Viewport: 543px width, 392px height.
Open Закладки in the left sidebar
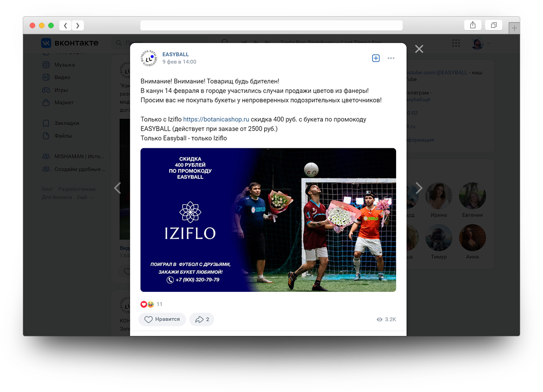coord(67,123)
